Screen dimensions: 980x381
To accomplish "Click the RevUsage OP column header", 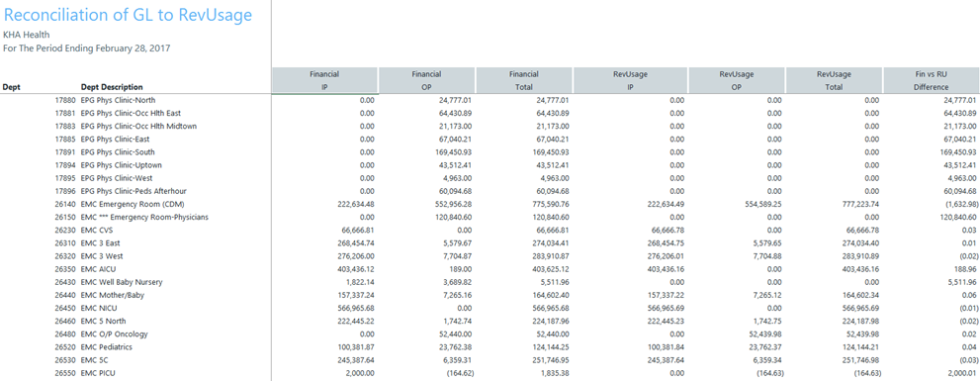I will point(737,81).
